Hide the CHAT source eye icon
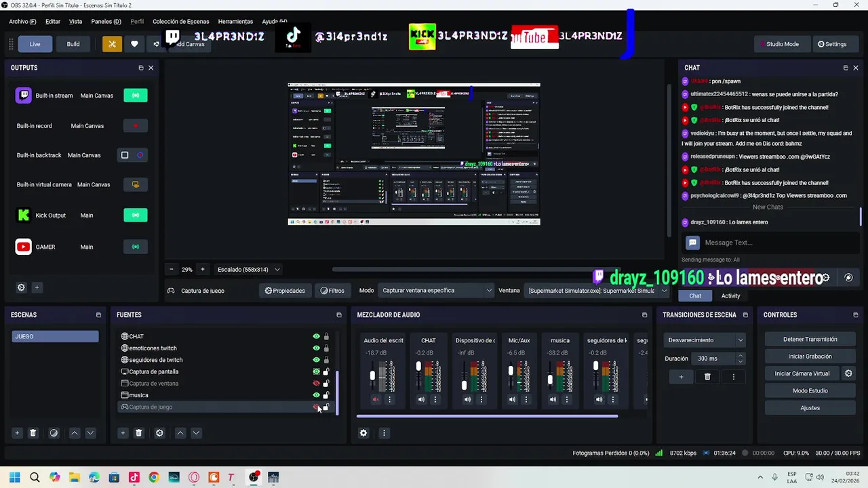 point(316,336)
